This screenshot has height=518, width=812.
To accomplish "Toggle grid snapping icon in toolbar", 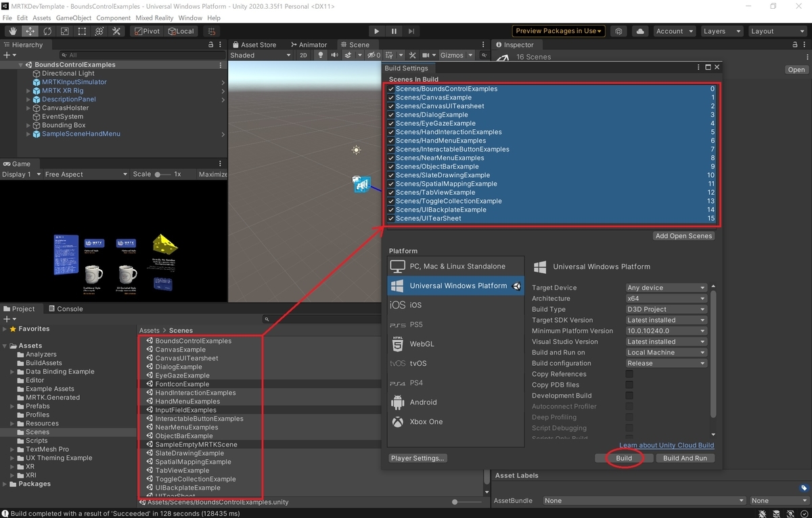I will coord(212,31).
